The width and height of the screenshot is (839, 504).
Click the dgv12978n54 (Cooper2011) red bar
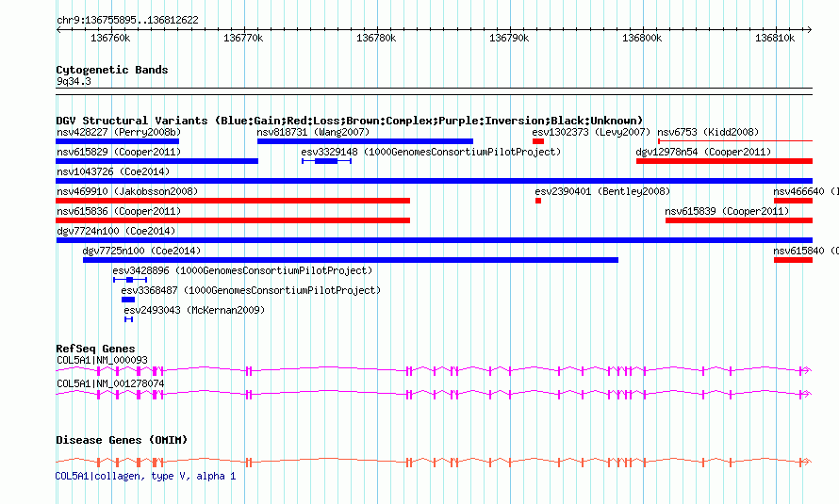tap(725, 161)
